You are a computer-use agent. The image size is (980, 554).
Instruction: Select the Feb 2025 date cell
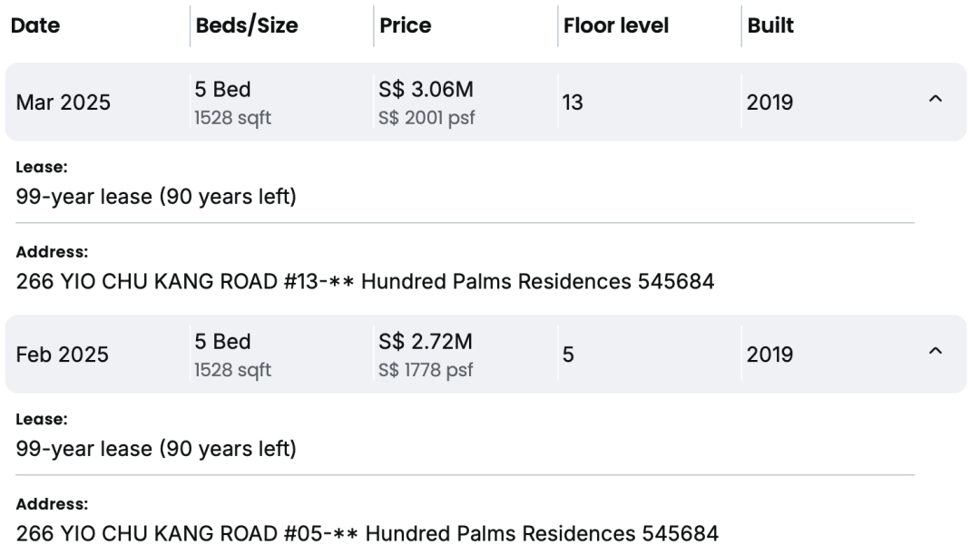pos(63,355)
